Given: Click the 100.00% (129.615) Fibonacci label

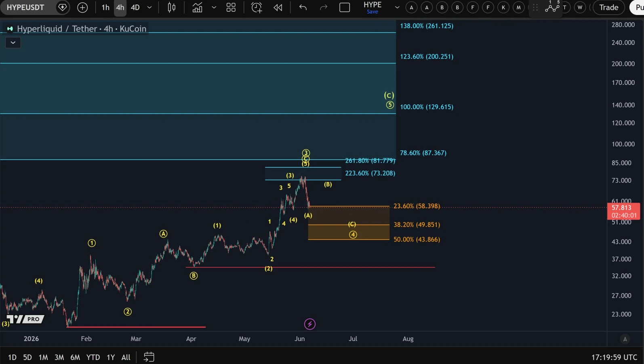Looking at the screenshot, I should (427, 107).
